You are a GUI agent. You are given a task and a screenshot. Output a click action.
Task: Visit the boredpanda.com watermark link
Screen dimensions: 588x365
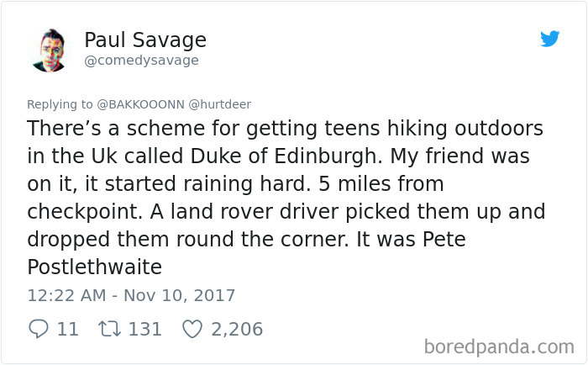tap(499, 345)
